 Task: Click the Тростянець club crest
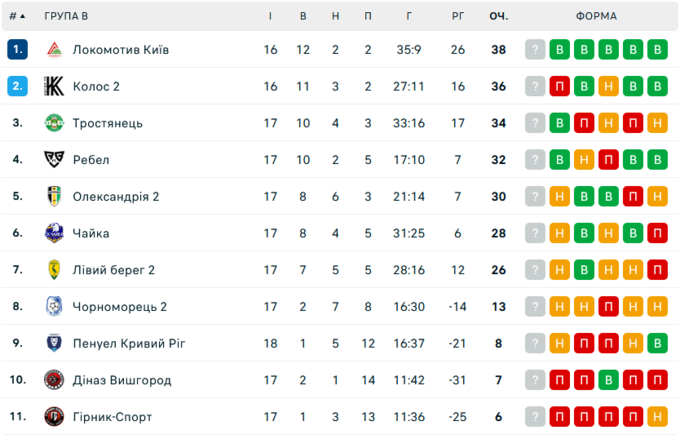[54, 123]
